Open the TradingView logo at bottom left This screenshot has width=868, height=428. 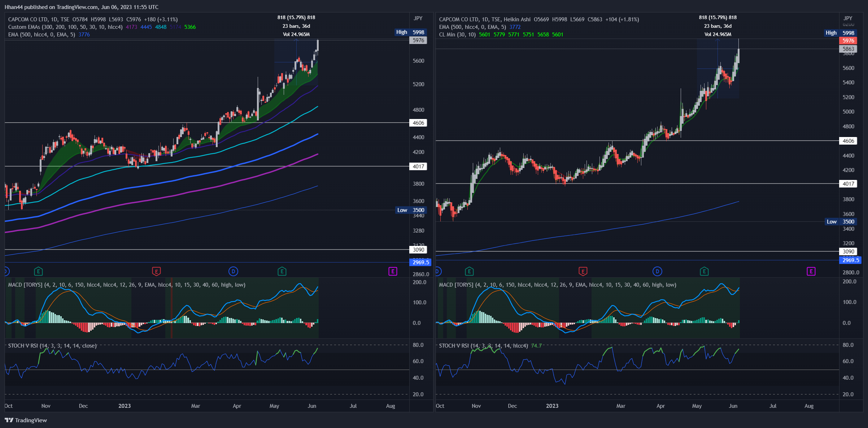coord(26,420)
